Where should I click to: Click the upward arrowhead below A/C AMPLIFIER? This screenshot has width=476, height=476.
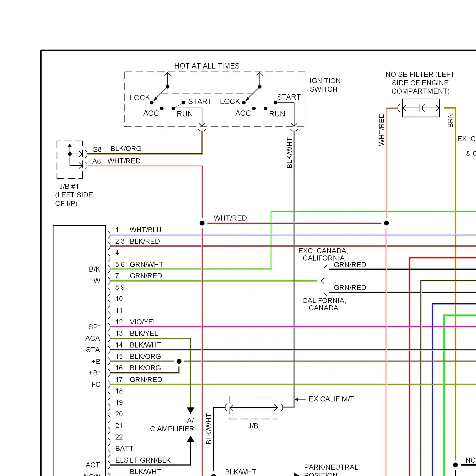click(190, 439)
